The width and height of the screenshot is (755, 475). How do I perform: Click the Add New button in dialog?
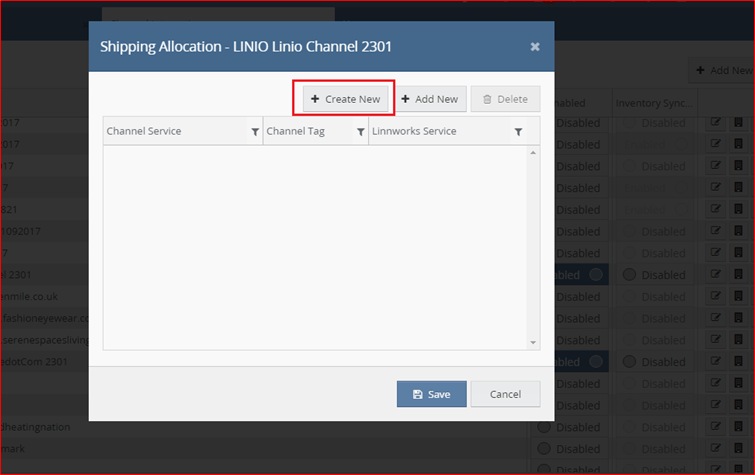(430, 99)
